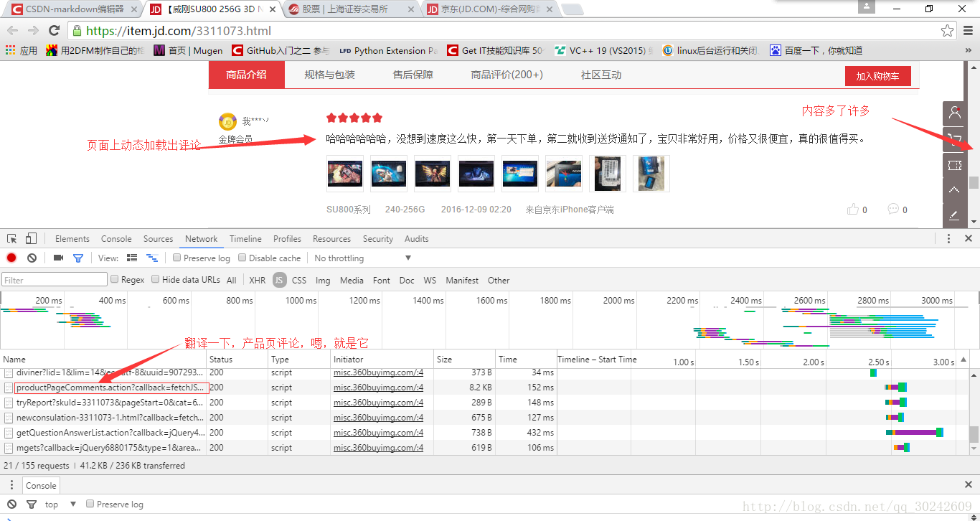Viewport: 980px width, 521px height.
Task: Open the console top context dropdown
Action: (x=61, y=504)
